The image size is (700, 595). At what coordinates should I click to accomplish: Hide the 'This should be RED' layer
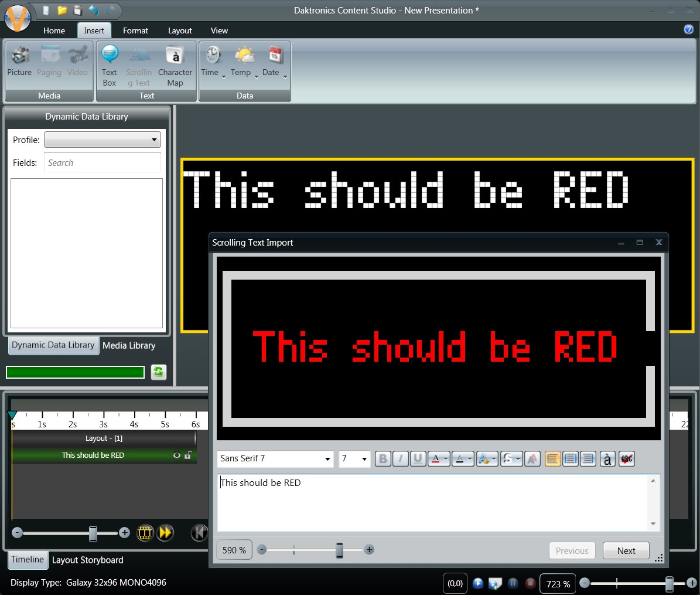point(176,455)
